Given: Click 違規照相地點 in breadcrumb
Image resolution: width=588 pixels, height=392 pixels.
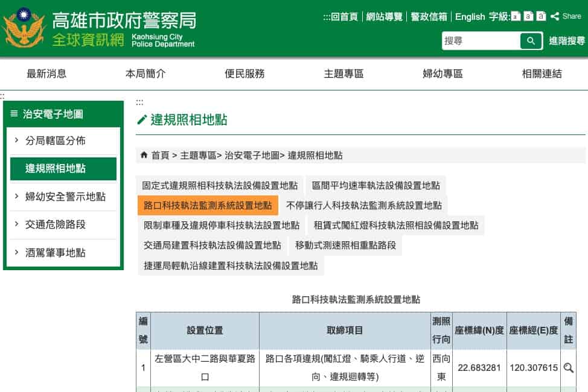Looking at the screenshot, I should click(315, 155).
